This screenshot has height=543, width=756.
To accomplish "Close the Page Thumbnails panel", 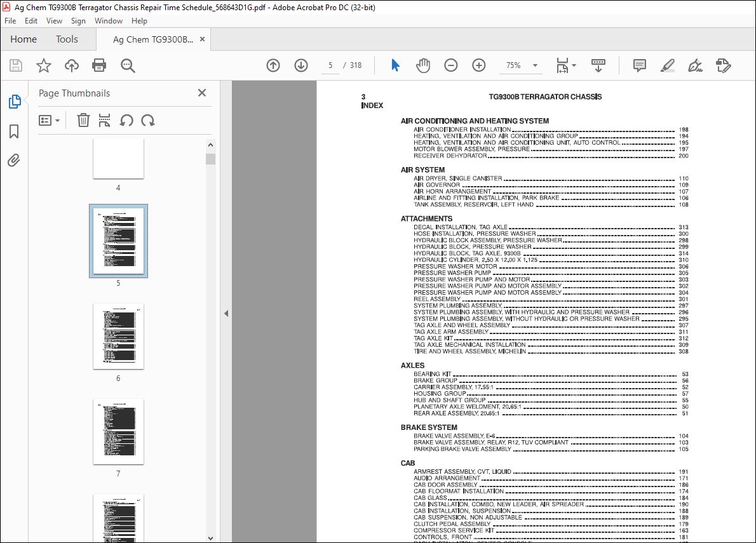I will click(x=202, y=93).
